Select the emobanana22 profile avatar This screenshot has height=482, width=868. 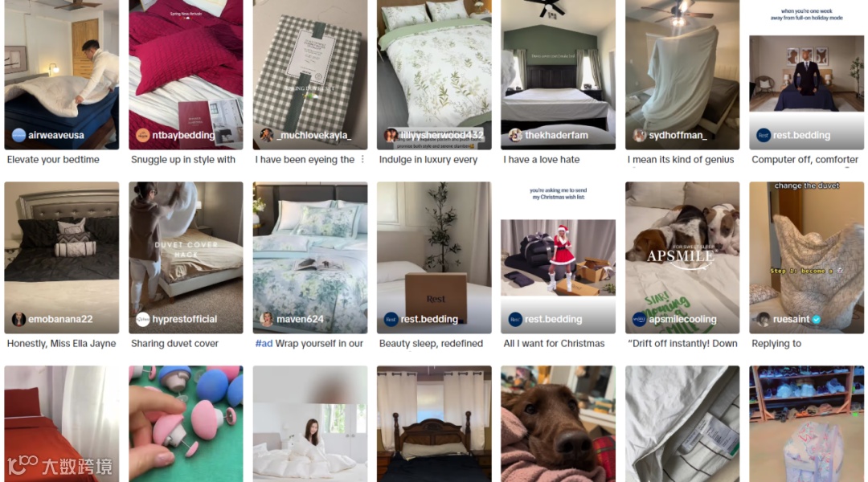click(18, 319)
